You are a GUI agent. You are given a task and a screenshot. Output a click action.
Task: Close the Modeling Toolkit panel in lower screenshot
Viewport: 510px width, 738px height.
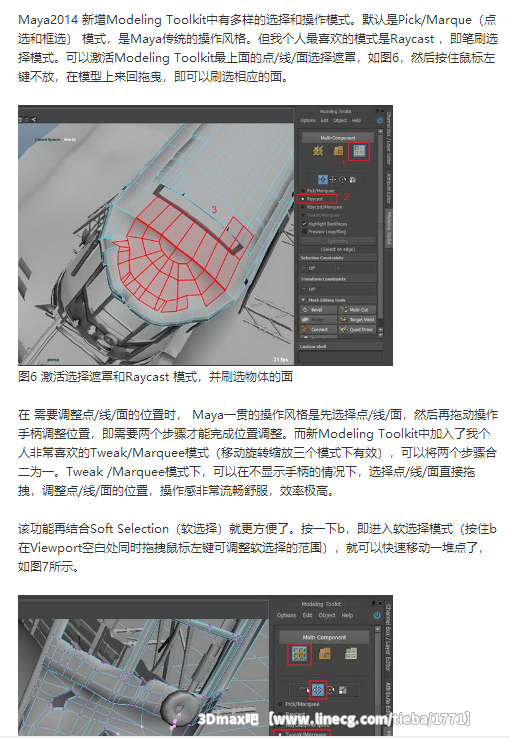click(380, 603)
